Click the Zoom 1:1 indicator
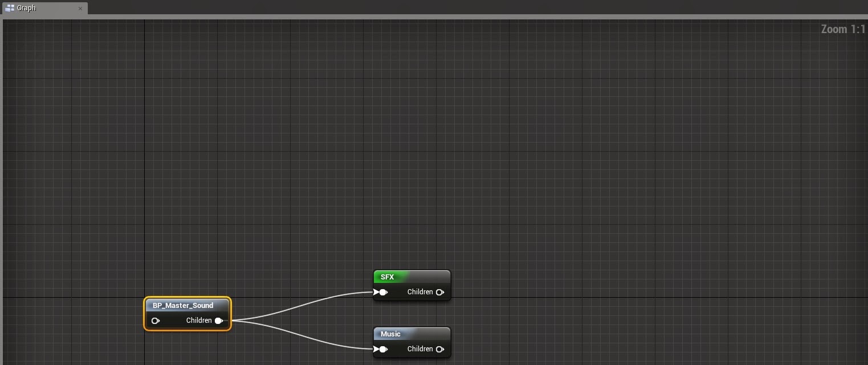This screenshot has height=365, width=868. [843, 29]
